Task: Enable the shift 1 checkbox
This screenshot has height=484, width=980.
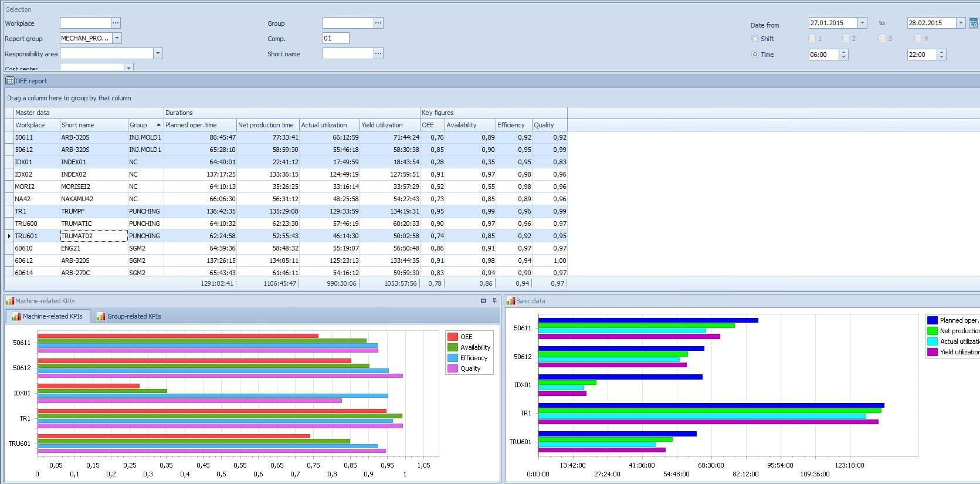Action: pos(812,39)
